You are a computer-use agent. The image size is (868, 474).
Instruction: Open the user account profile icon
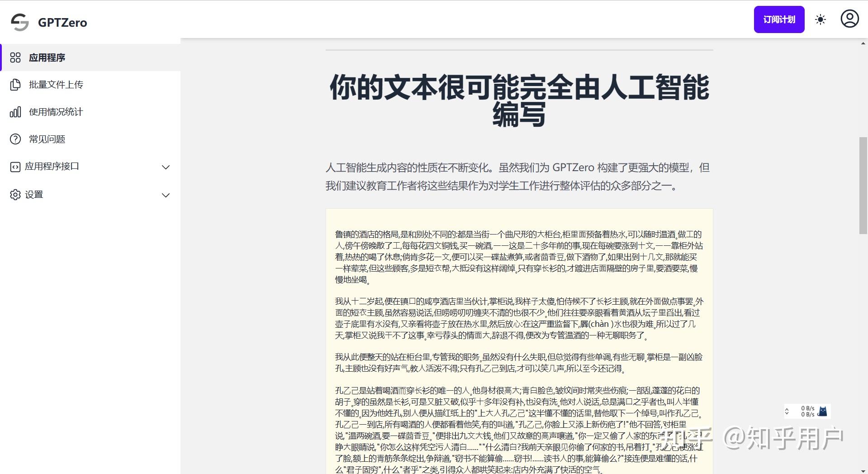coord(850,19)
